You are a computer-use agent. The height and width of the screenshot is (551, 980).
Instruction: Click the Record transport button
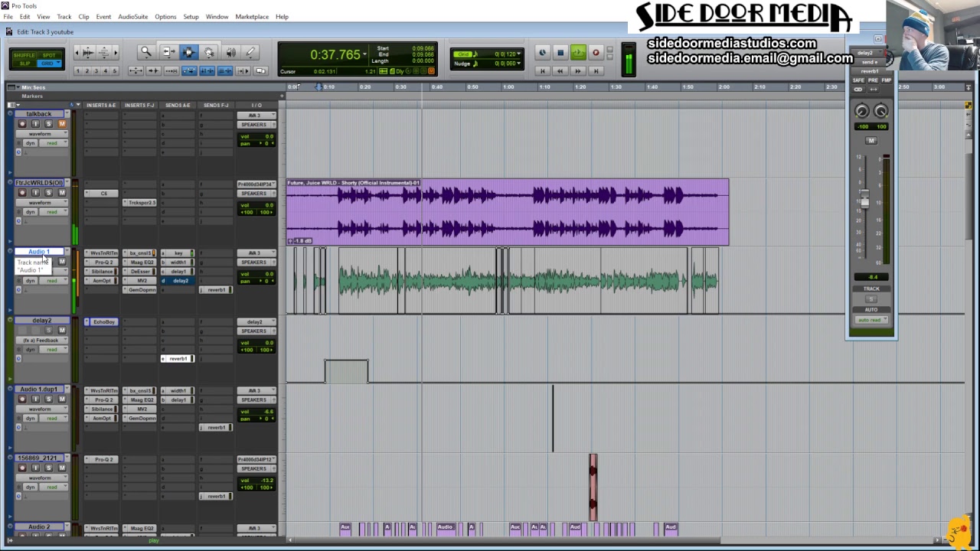point(596,53)
